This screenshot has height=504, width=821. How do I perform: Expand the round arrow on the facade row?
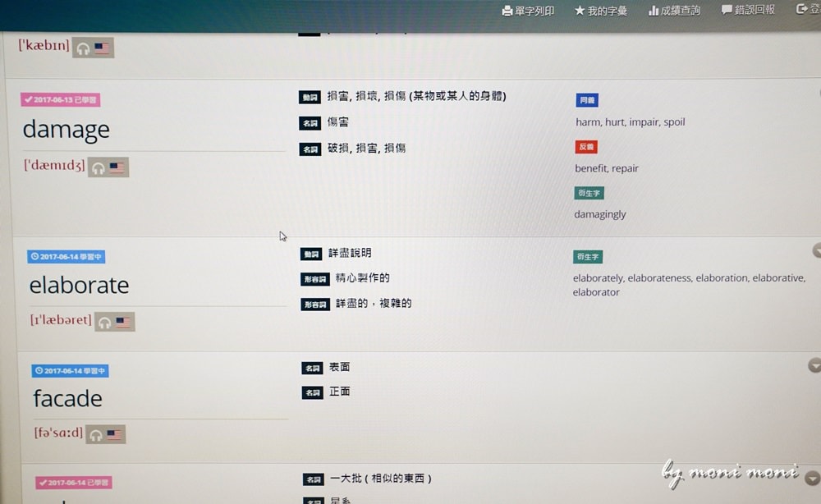click(814, 365)
